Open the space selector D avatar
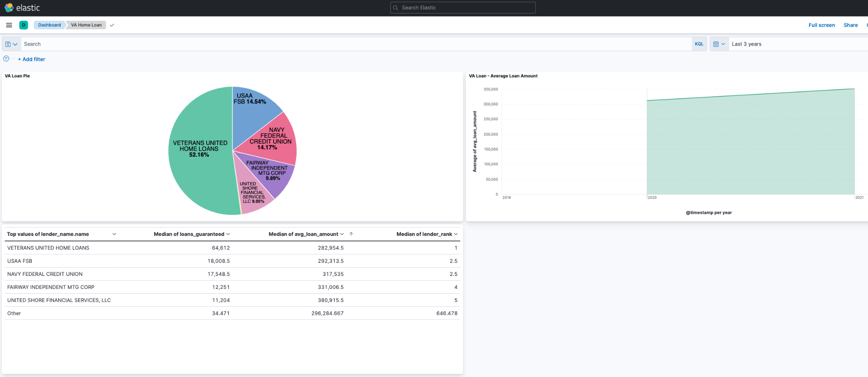 [23, 25]
